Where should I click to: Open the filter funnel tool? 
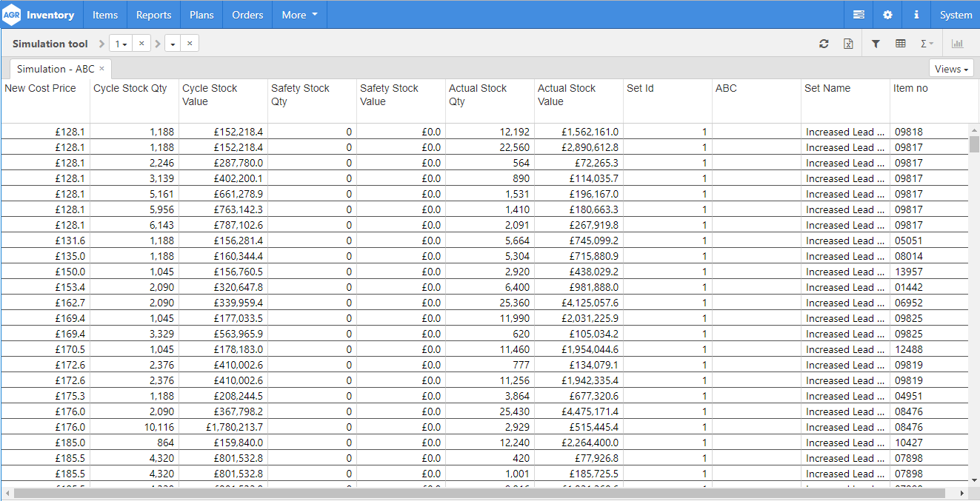pyautogui.click(x=876, y=44)
